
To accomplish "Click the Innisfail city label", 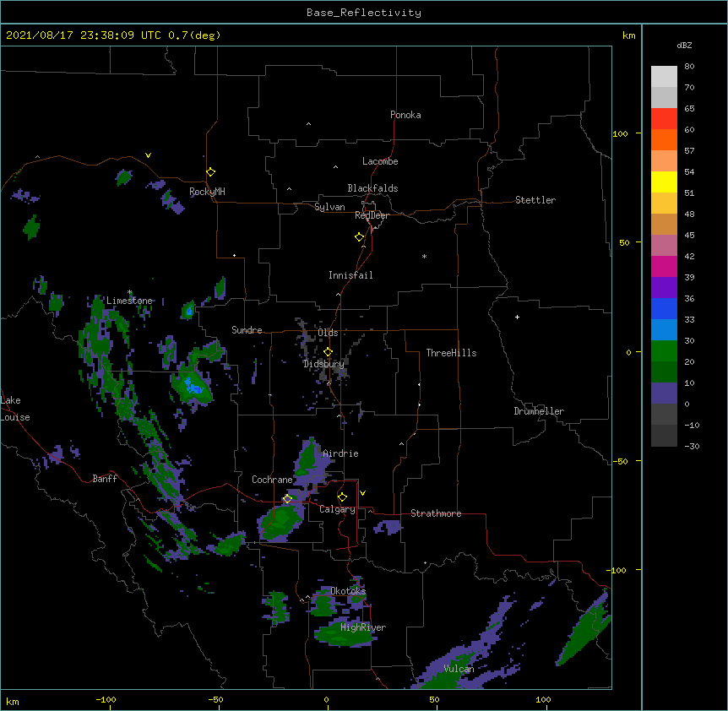I will tap(350, 275).
